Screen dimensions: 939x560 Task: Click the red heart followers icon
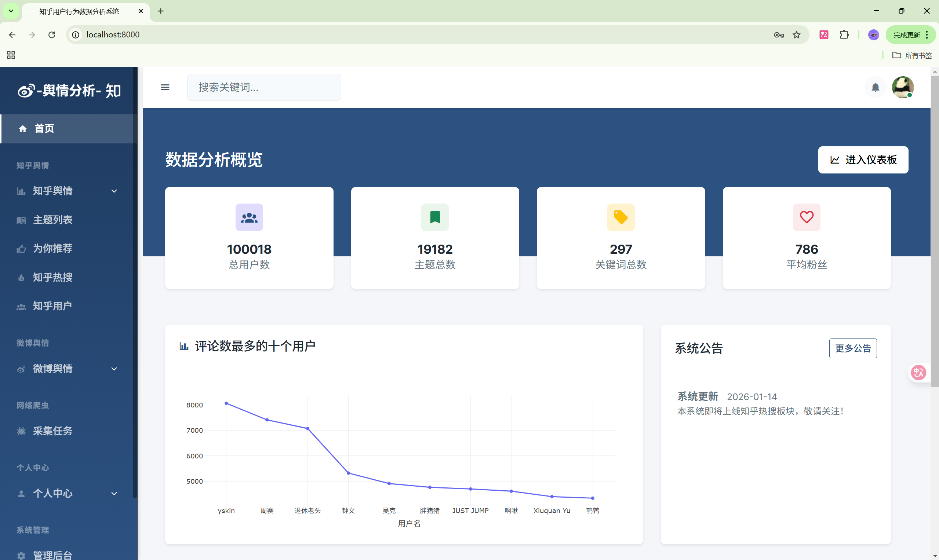(x=807, y=217)
